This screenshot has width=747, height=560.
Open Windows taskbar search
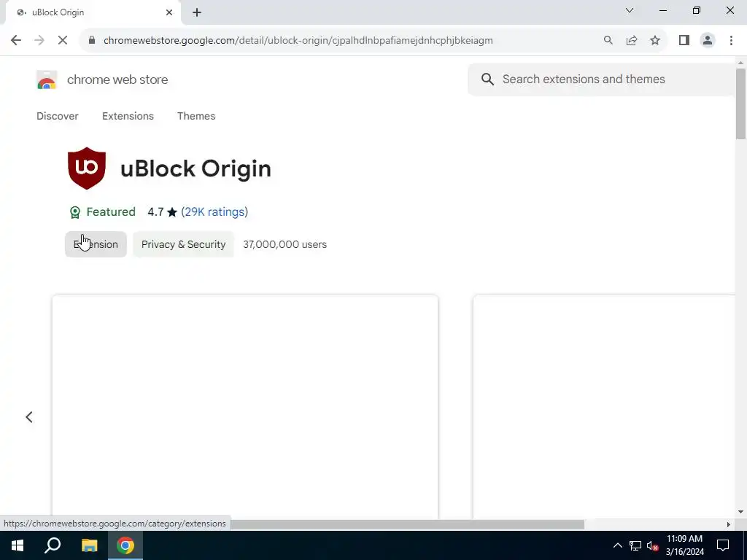coord(53,545)
